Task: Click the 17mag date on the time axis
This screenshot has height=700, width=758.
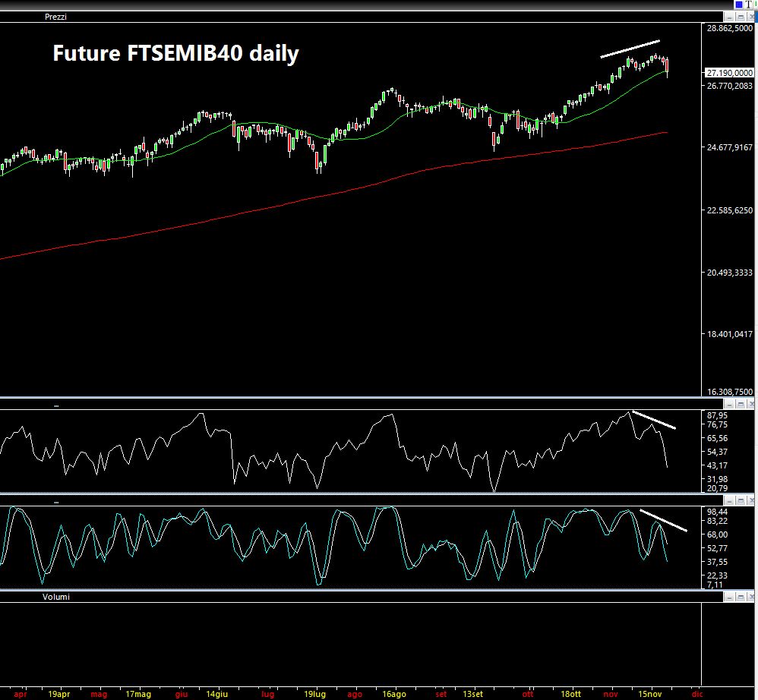Action: click(138, 694)
